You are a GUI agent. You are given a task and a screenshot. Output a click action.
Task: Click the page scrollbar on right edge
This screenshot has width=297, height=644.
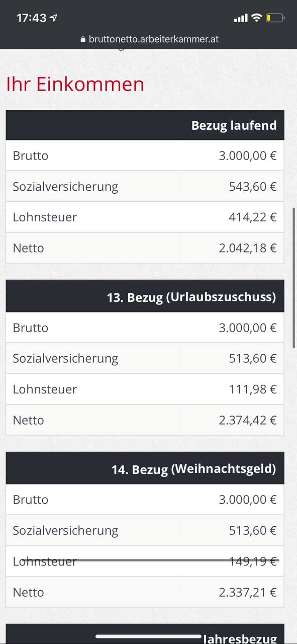click(x=294, y=277)
